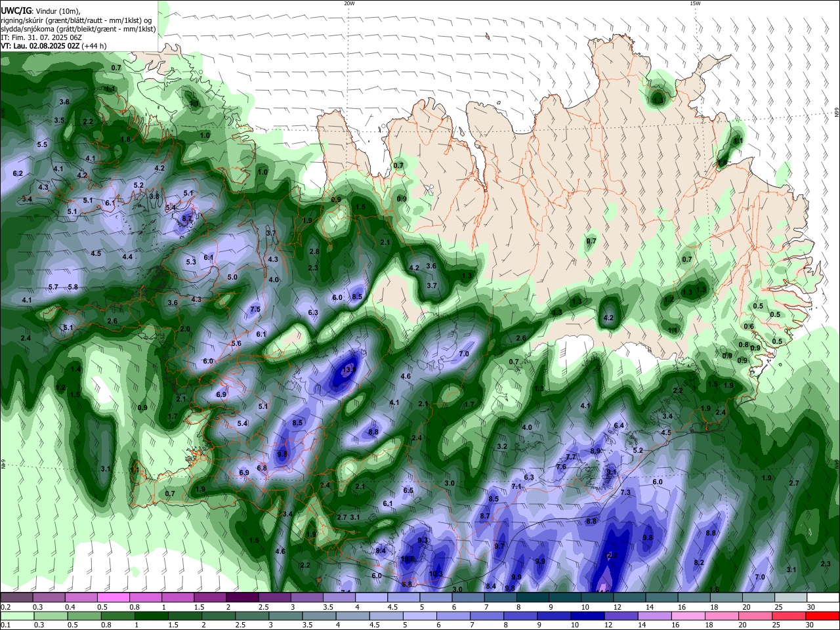The image size is (840, 630).
Task: Click the 9.7 precipitation value
Action: (x=499, y=546)
